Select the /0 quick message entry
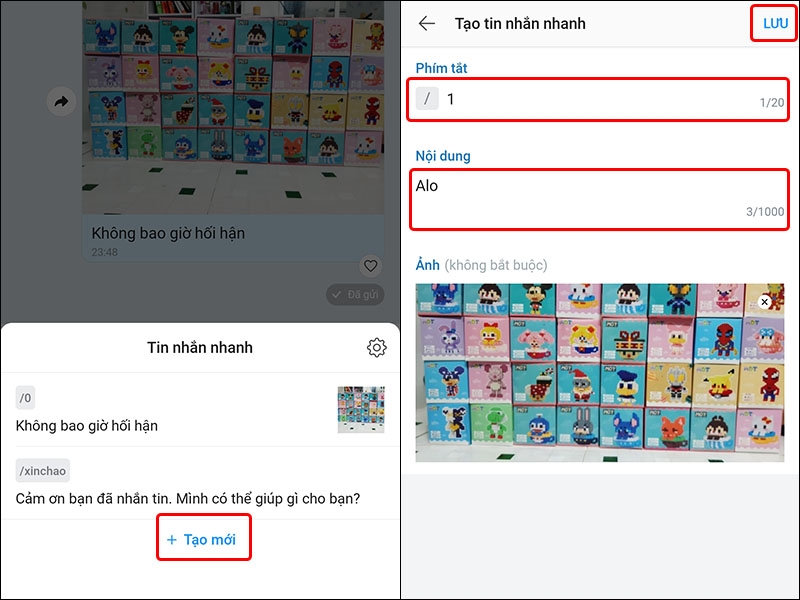Screen dimensions: 800x600 pyautogui.click(x=200, y=410)
